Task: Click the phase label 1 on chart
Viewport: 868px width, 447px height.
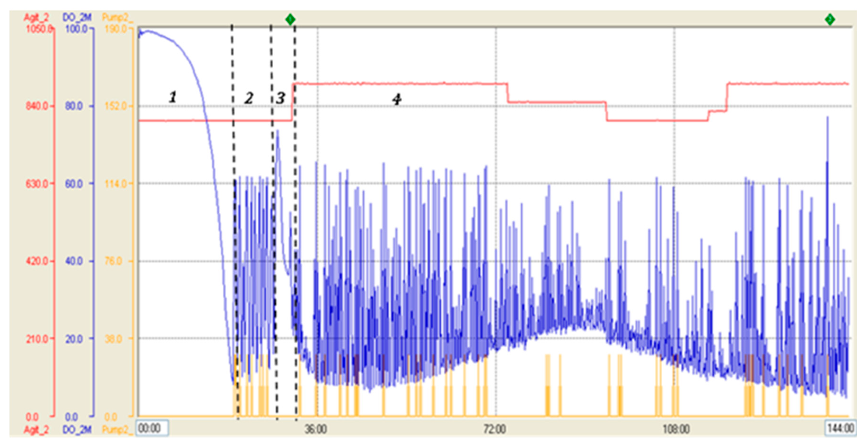Action: coord(173,97)
